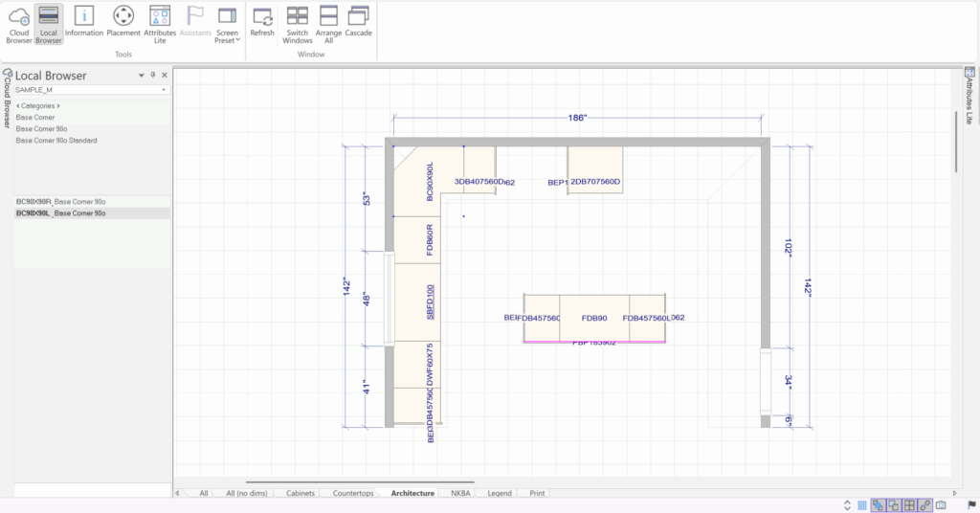
Task: Click Switch Windows
Action: point(297,25)
